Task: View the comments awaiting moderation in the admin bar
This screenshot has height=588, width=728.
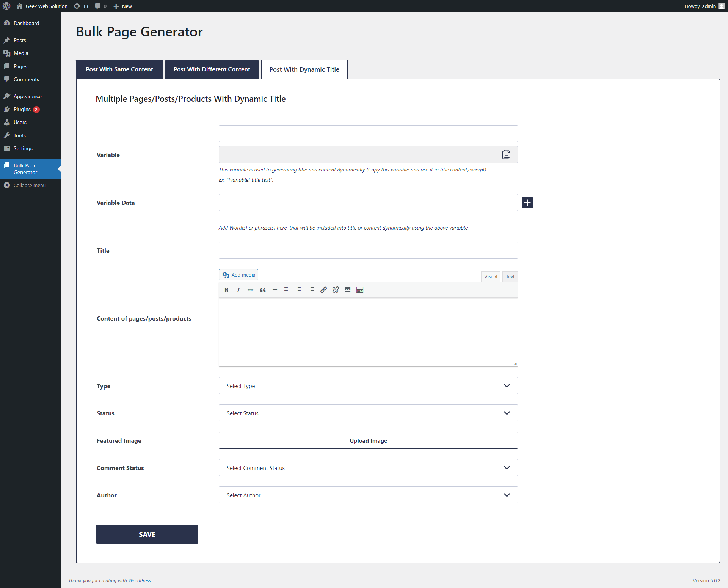Action: [100, 6]
